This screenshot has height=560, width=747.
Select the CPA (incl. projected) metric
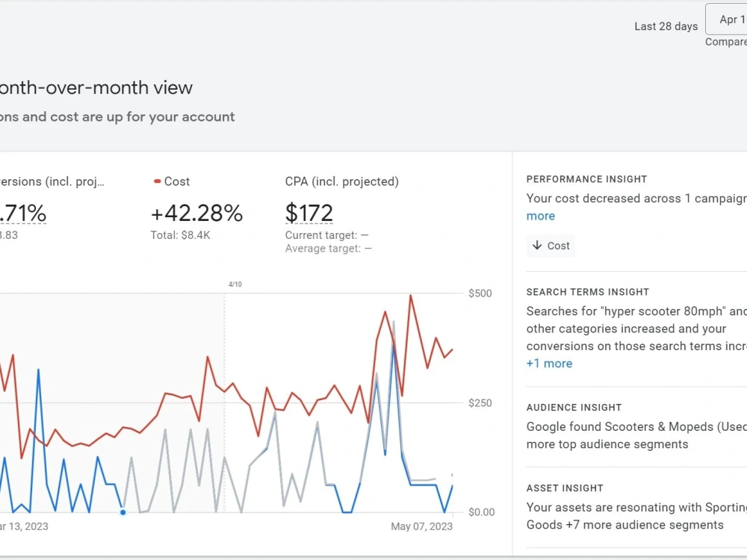pos(341,181)
